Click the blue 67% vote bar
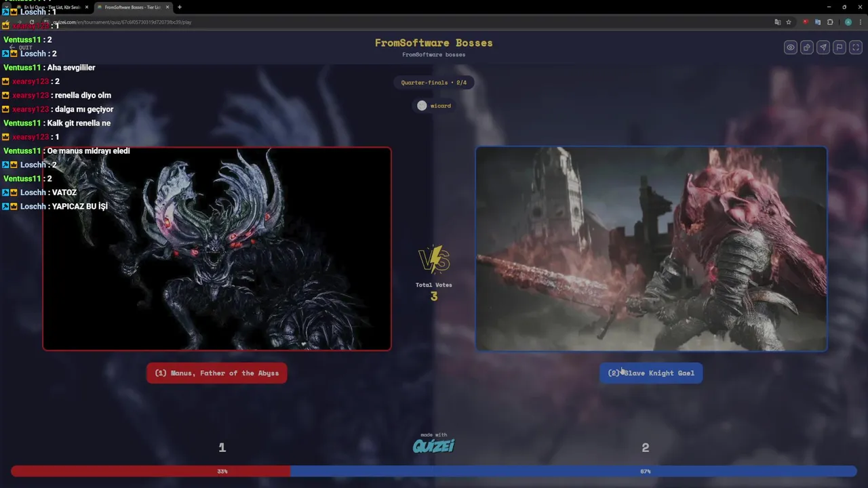The width and height of the screenshot is (868, 488). [574, 471]
